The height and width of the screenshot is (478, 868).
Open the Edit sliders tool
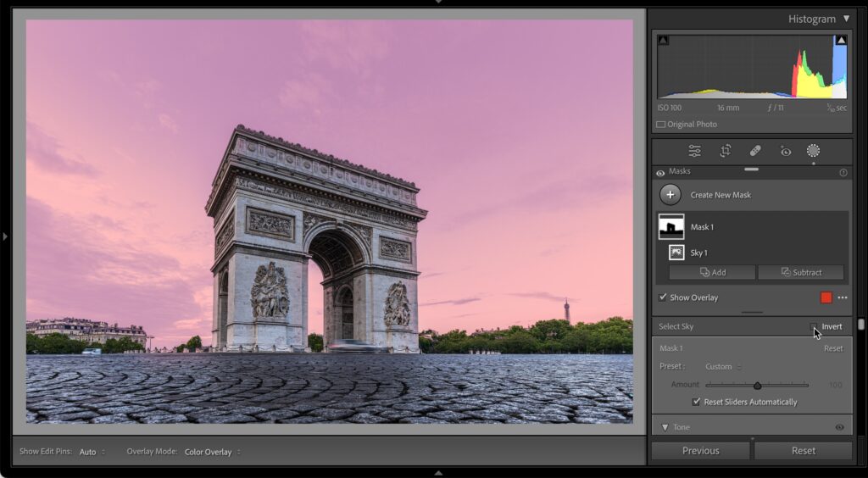(x=694, y=151)
